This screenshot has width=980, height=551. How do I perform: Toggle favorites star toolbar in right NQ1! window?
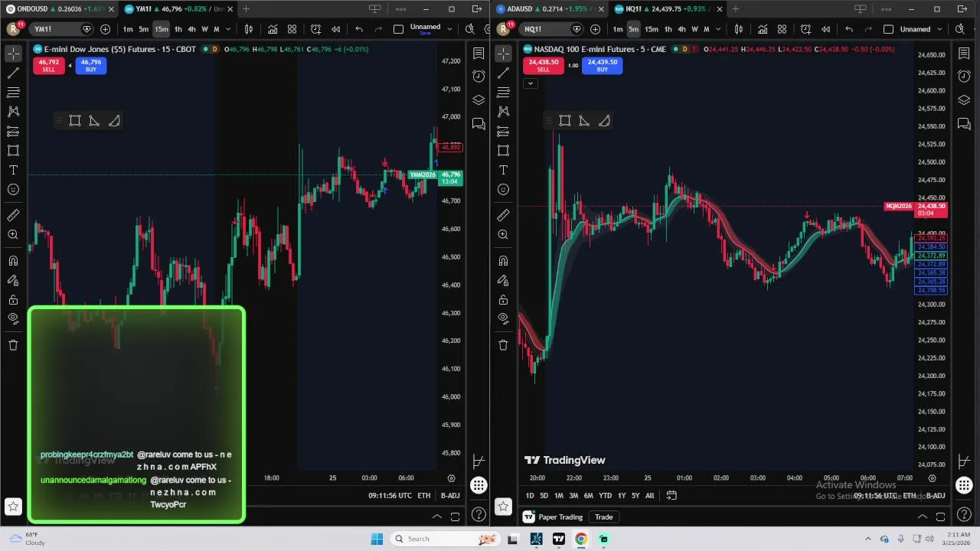point(503,506)
